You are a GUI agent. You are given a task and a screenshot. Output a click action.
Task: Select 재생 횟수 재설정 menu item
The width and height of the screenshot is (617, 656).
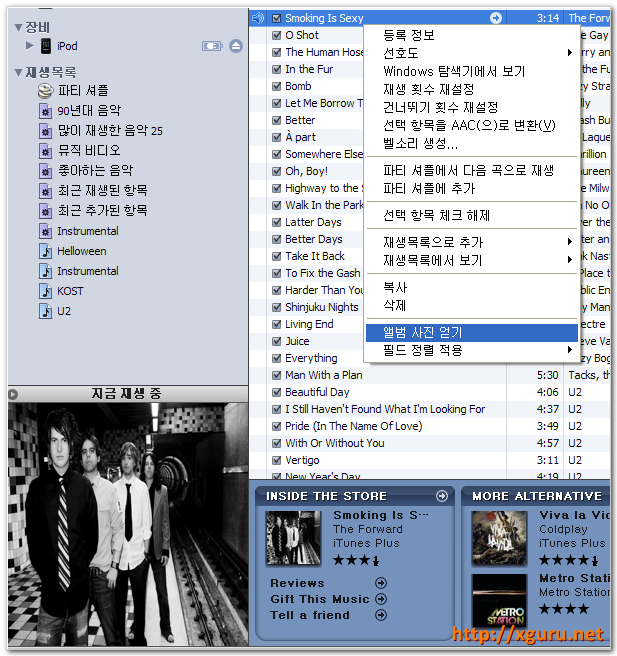pos(471,89)
